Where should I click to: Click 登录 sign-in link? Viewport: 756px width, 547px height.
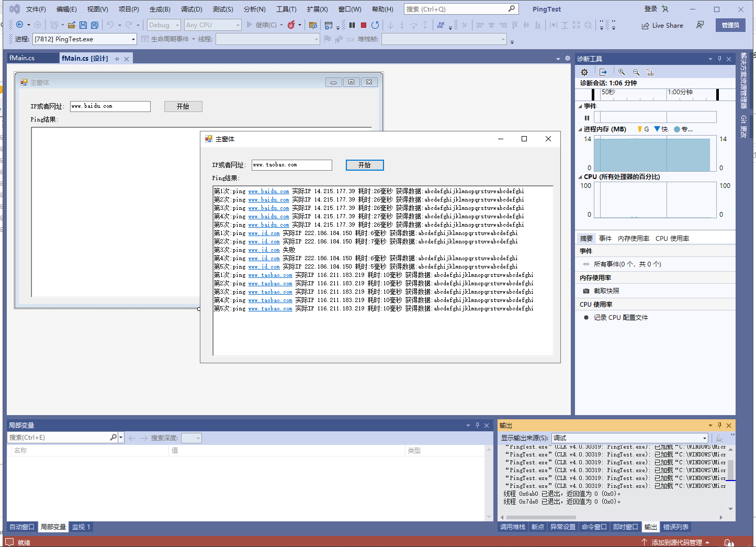tap(651, 9)
